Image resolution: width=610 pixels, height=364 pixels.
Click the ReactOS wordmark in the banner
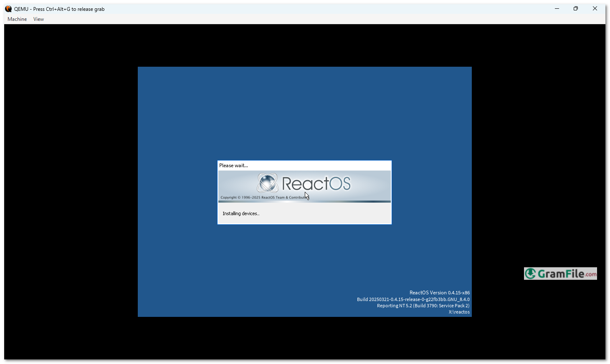316,183
